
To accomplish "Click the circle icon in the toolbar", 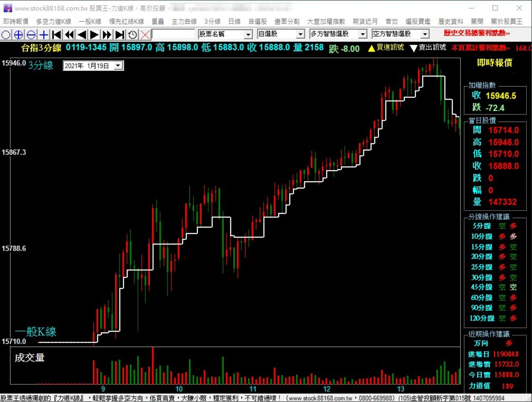I will coord(6,35).
